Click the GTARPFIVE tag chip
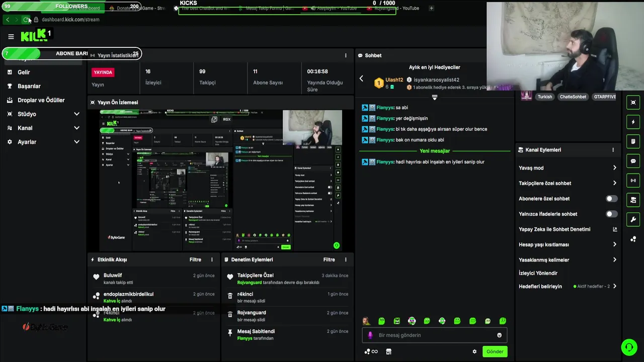 click(x=605, y=97)
